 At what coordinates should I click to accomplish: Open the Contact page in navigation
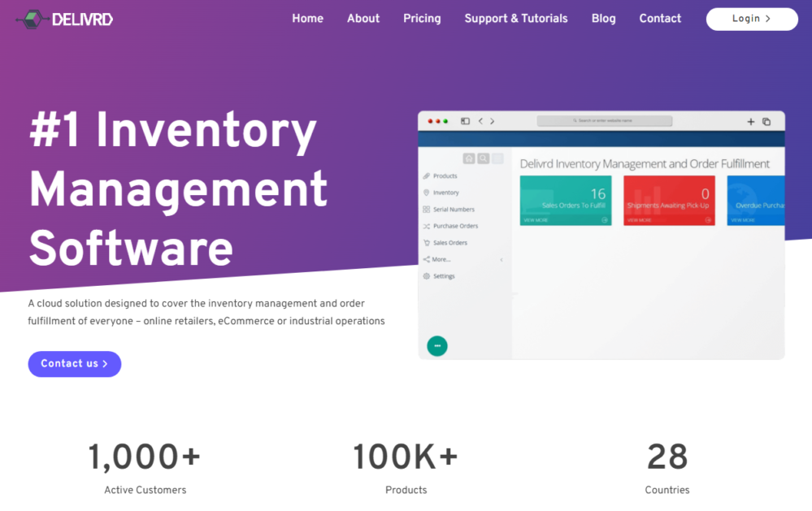coord(660,19)
